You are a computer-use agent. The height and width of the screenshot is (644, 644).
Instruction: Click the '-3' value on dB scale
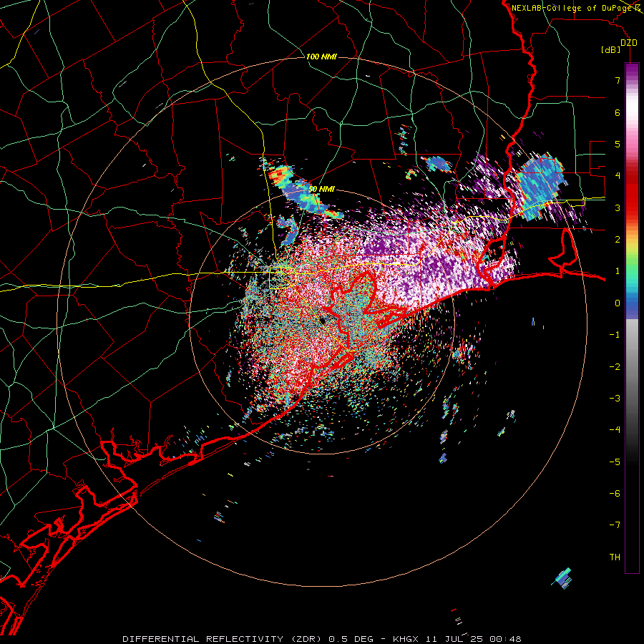pyautogui.click(x=615, y=399)
